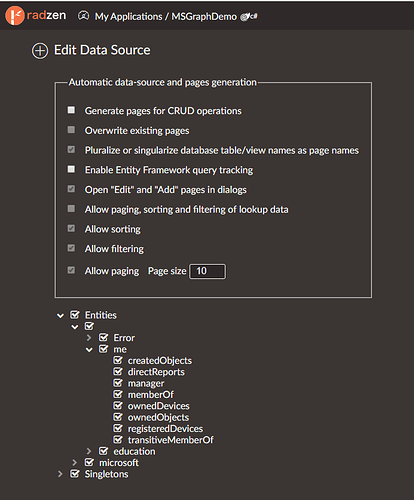Expand the education tree node
414x500 pixels.
point(89,451)
